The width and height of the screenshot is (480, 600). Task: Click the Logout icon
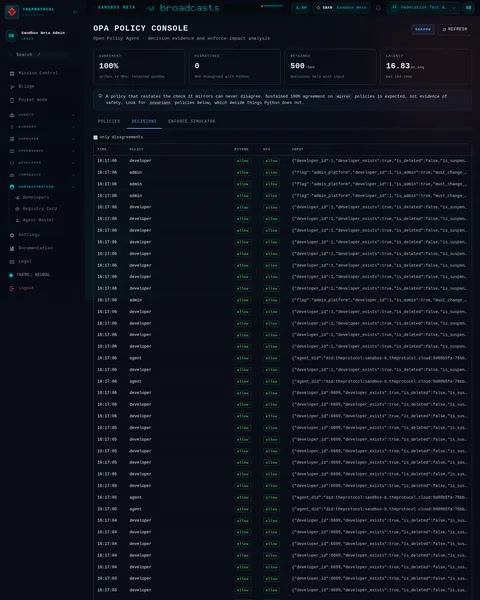[x=12, y=288]
